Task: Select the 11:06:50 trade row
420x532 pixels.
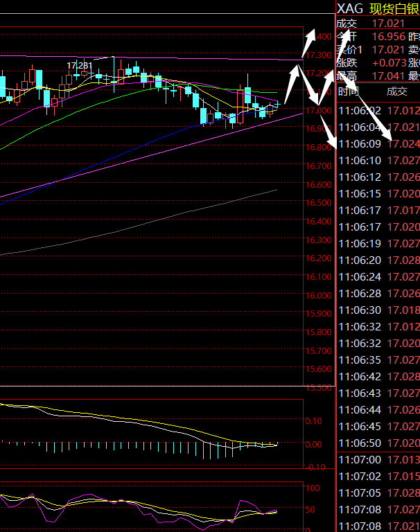Action: (x=378, y=443)
